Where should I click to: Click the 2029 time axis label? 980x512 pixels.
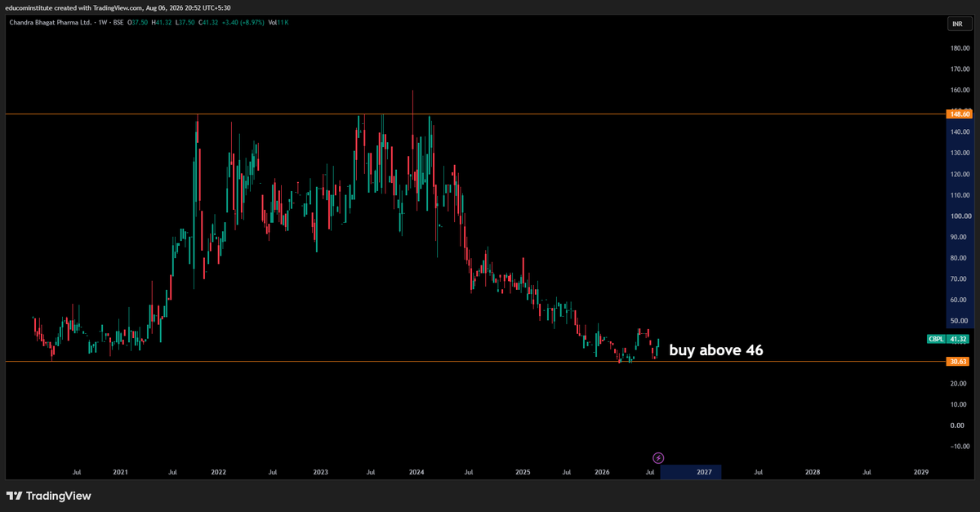click(920, 472)
